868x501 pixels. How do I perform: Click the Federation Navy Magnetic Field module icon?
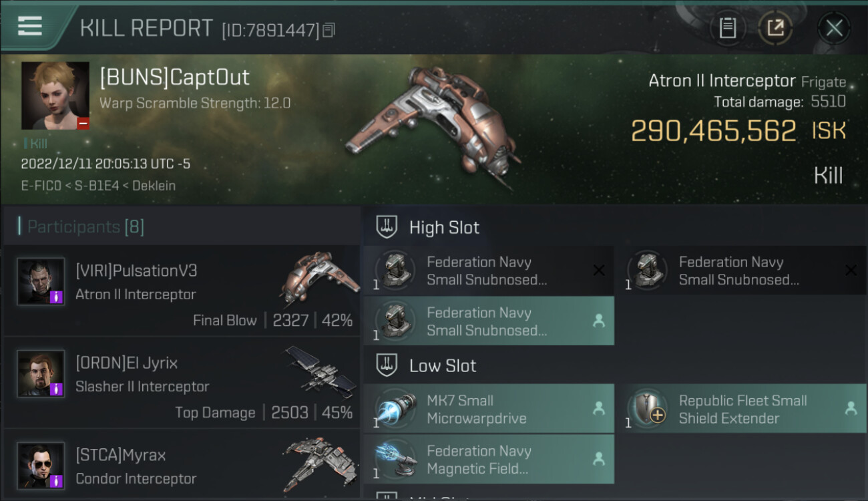pos(395,460)
